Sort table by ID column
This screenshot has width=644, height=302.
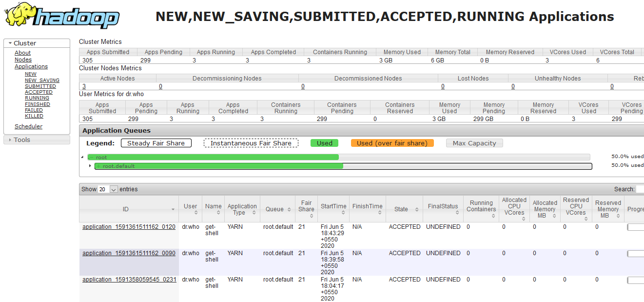pyautogui.click(x=129, y=209)
